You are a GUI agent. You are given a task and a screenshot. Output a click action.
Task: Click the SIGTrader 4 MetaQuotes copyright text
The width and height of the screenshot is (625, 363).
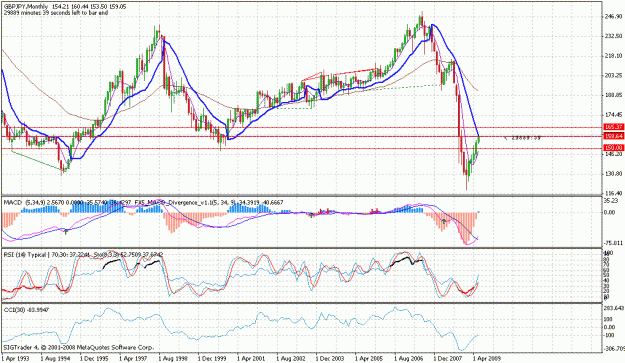click(x=79, y=348)
